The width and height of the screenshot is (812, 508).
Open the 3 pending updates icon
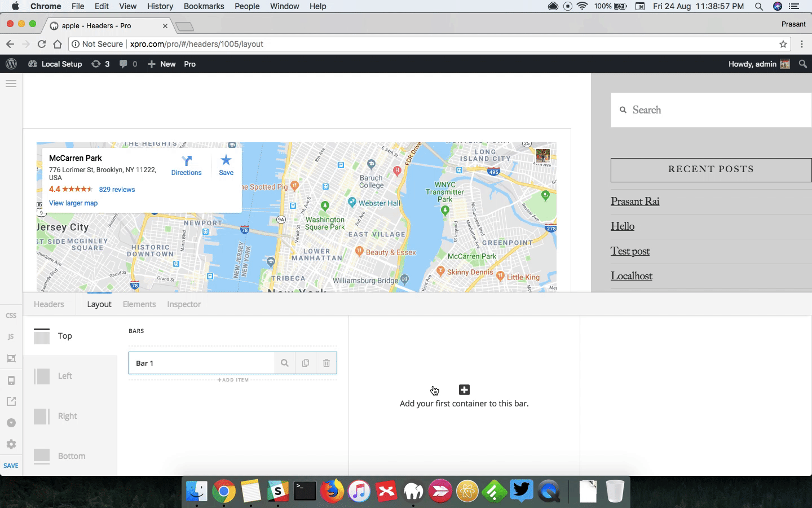(100, 64)
